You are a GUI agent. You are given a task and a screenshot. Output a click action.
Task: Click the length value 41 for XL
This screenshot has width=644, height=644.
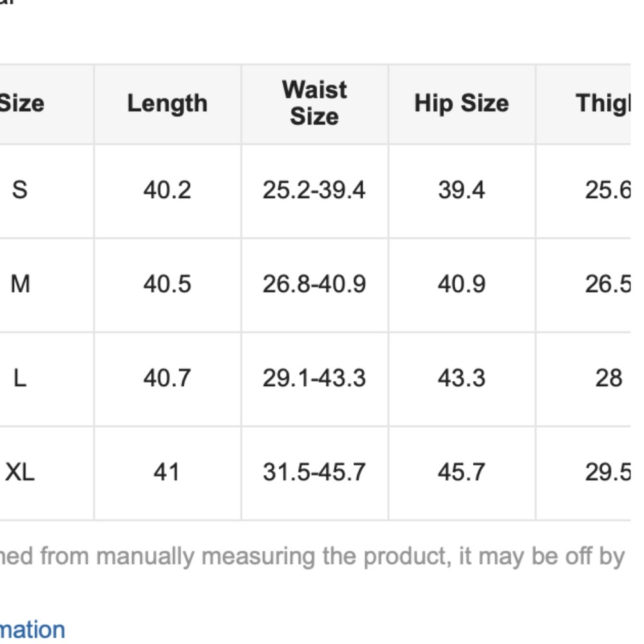166,472
